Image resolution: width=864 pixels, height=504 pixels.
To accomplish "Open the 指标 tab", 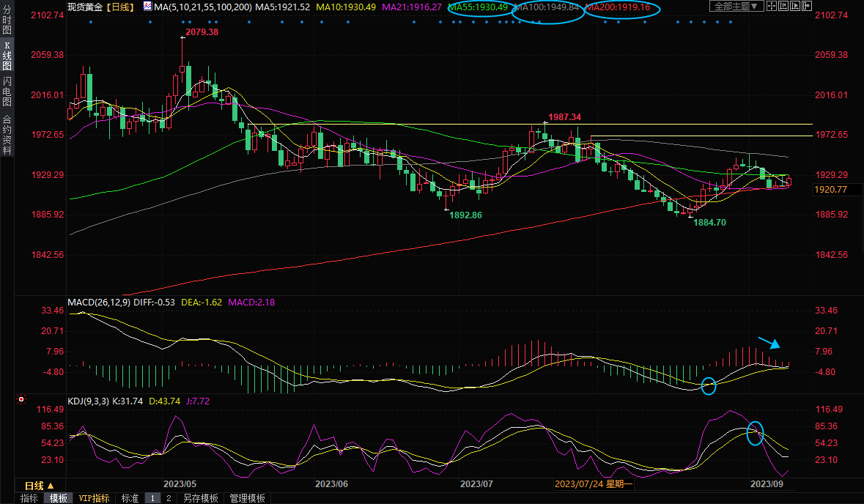I will (x=29, y=498).
